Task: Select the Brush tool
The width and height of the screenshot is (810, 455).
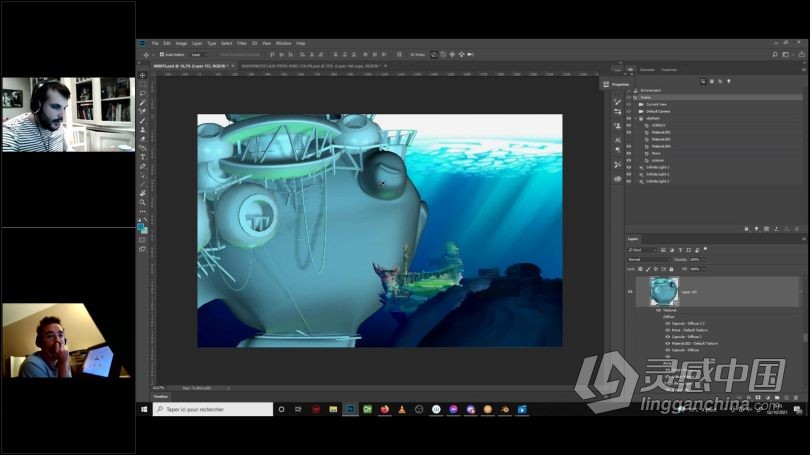Action: pyautogui.click(x=143, y=121)
